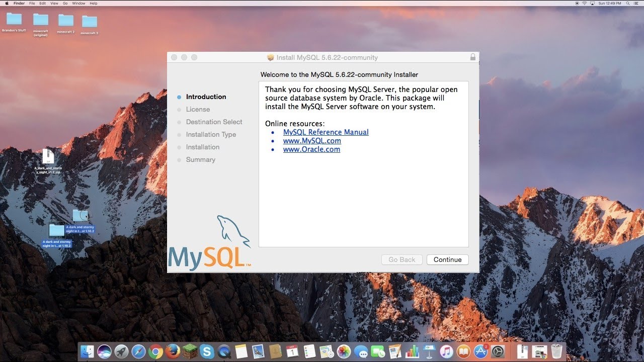
Task: Open FaceTime from the Dock
Action: pyautogui.click(x=378, y=351)
